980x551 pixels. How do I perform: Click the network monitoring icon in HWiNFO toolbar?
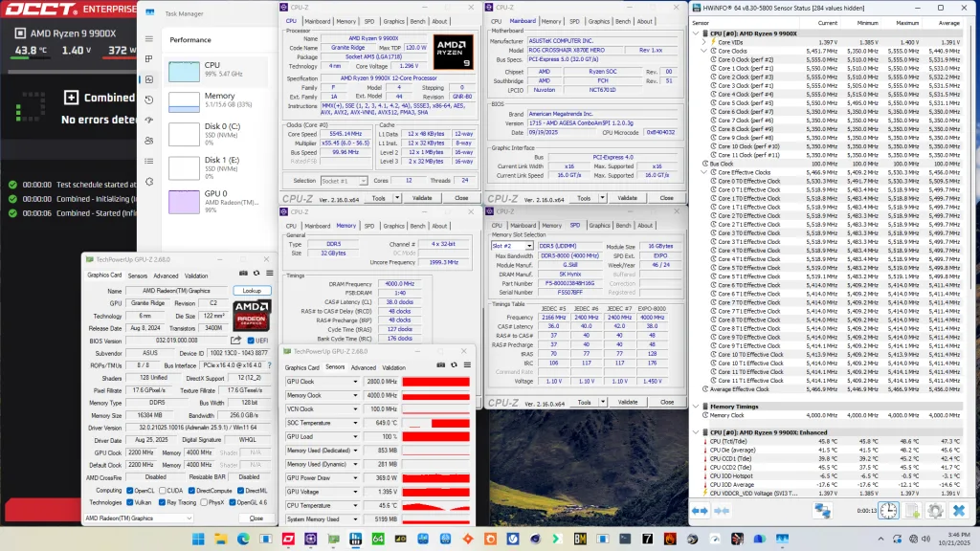point(822,510)
